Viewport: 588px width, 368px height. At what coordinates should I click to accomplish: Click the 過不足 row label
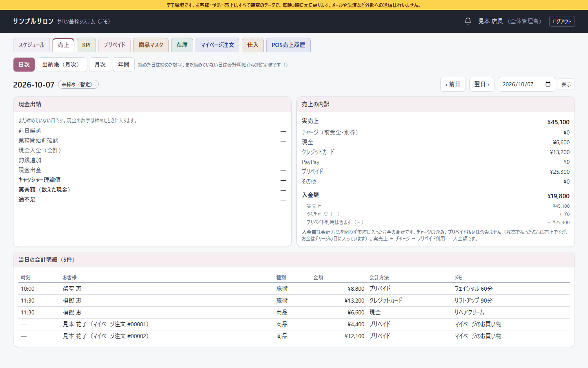click(x=27, y=200)
